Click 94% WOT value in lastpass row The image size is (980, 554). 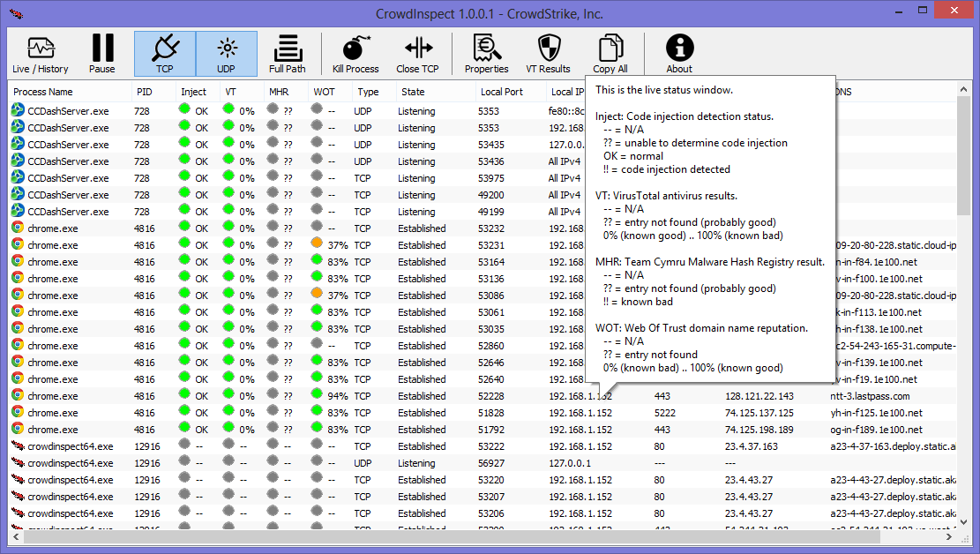point(338,396)
